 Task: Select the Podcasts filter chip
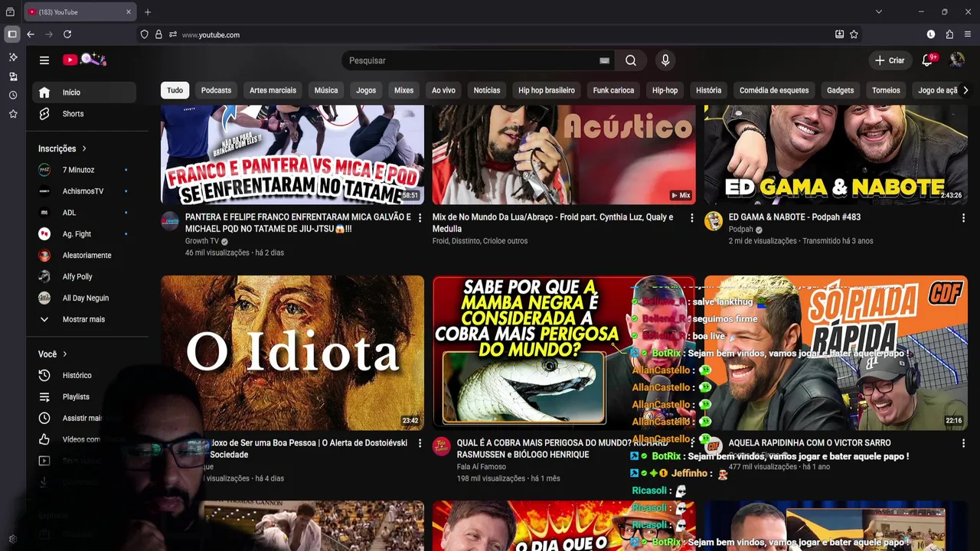click(x=216, y=90)
